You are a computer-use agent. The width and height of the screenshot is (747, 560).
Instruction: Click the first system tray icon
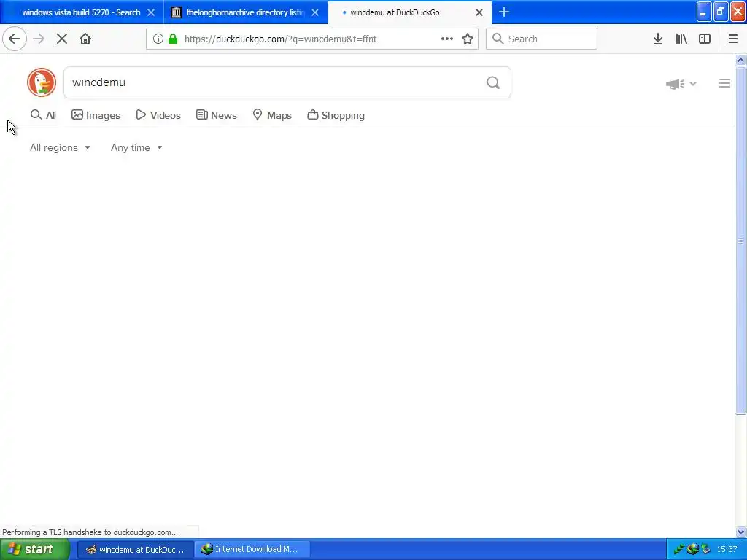pos(679,550)
